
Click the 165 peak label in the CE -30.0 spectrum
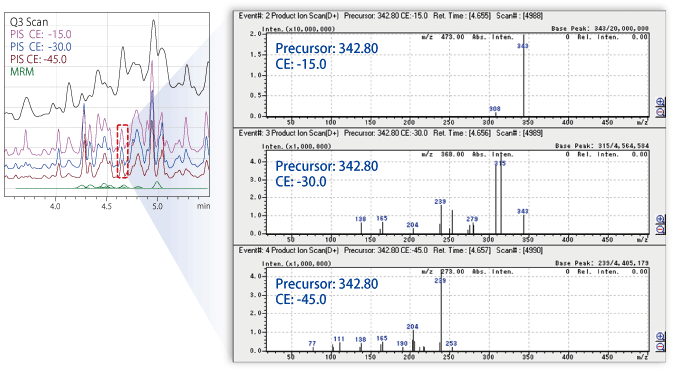tap(382, 218)
